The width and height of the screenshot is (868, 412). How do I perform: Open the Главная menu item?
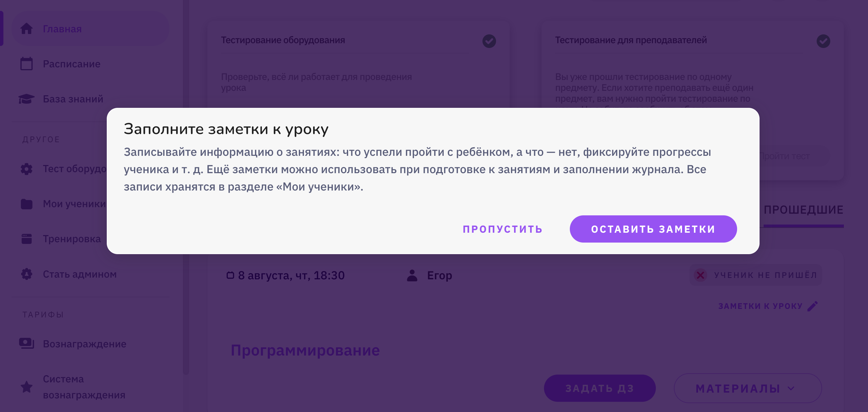pyautogui.click(x=90, y=29)
